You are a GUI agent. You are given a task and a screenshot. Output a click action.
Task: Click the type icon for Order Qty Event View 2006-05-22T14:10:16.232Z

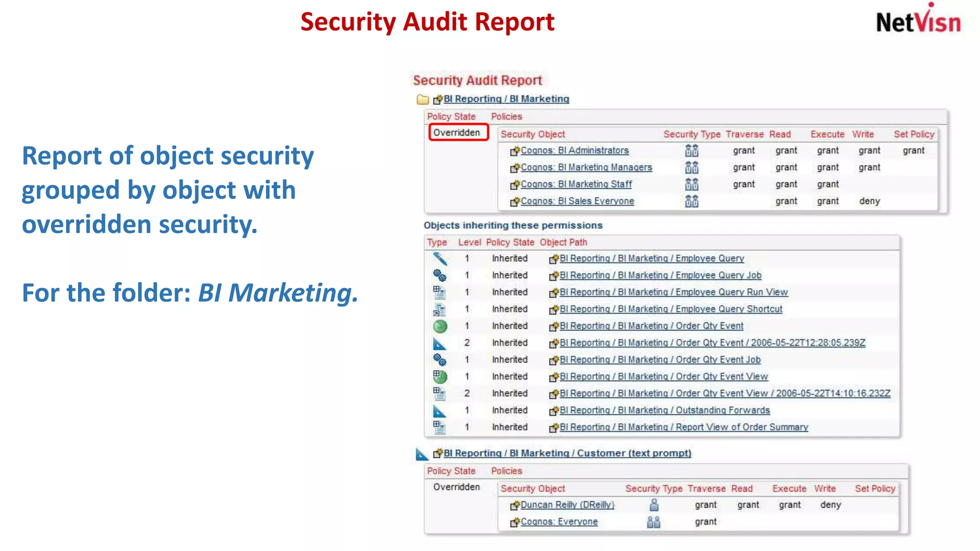tap(439, 394)
